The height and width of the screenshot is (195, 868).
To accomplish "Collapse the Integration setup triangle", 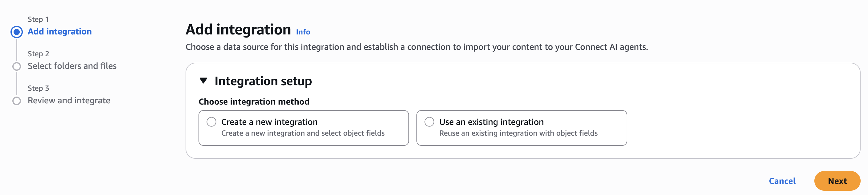I will click(203, 81).
